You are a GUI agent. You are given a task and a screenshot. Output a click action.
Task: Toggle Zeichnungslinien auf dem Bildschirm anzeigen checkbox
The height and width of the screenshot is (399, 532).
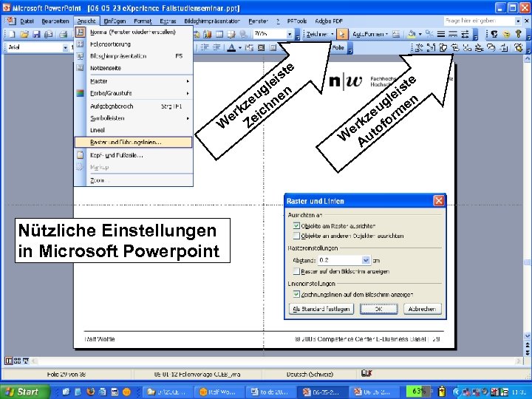click(296, 294)
